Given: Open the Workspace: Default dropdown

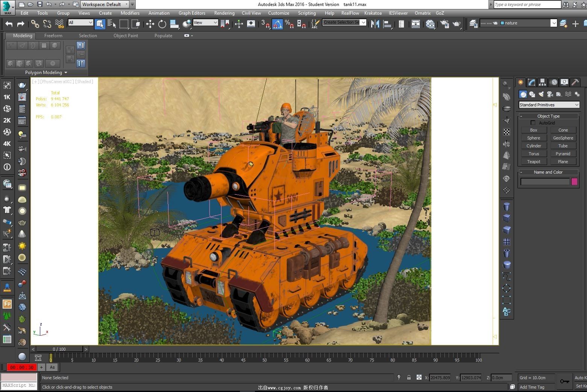Looking at the screenshot, I should point(105,5).
